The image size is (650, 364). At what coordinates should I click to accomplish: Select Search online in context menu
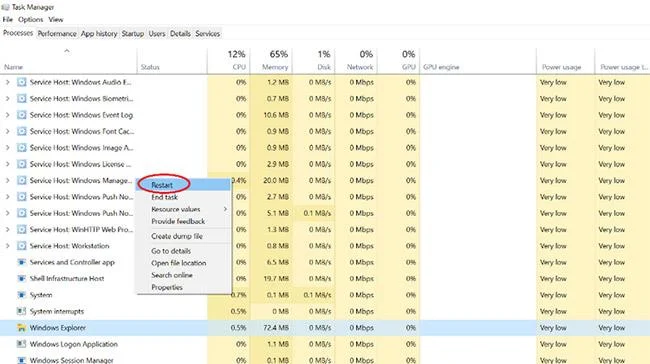pyautogui.click(x=183, y=275)
